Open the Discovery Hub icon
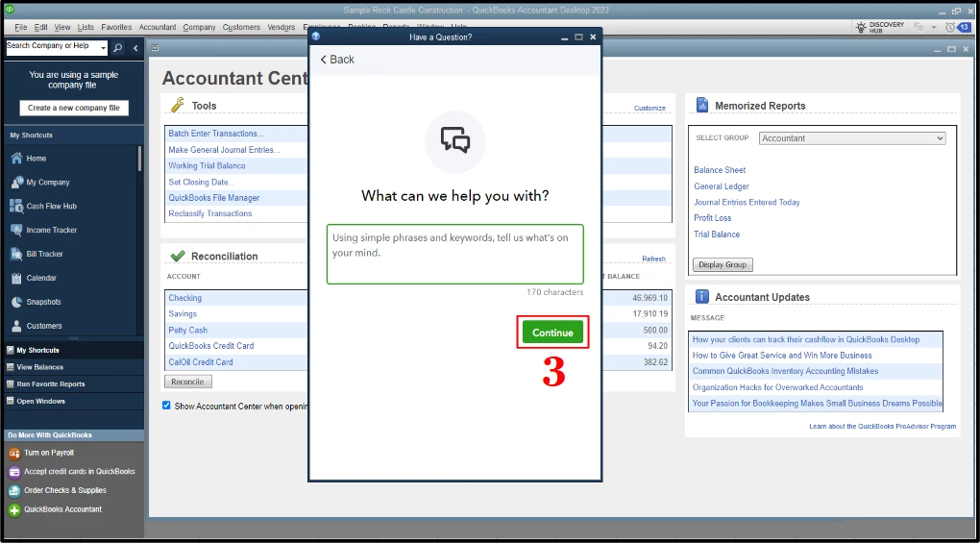980x543 pixels. coord(861,27)
